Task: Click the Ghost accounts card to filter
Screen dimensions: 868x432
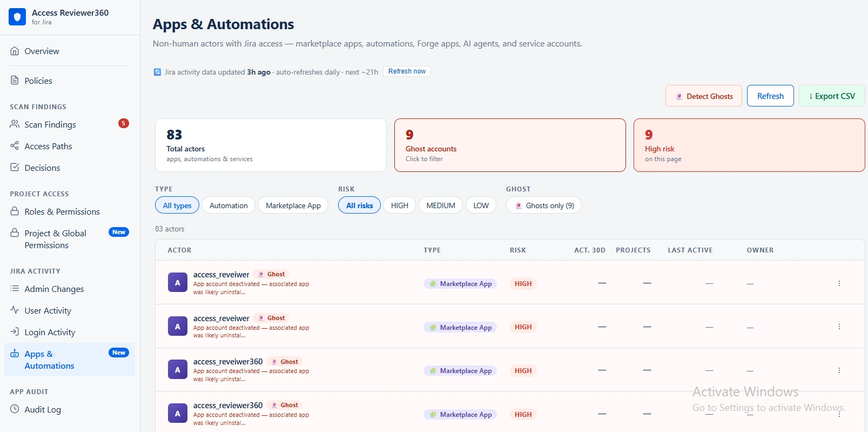Action: [510, 145]
